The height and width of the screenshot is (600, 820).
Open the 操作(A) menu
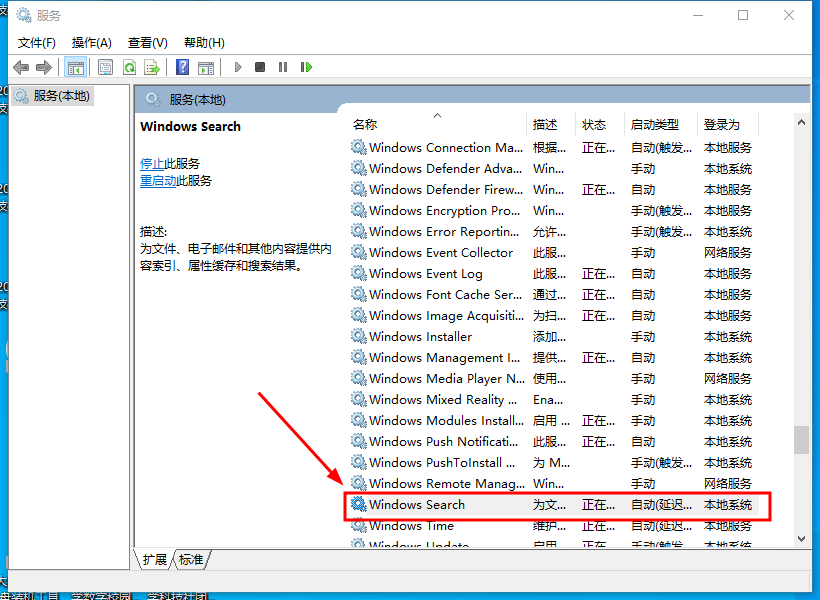(92, 42)
